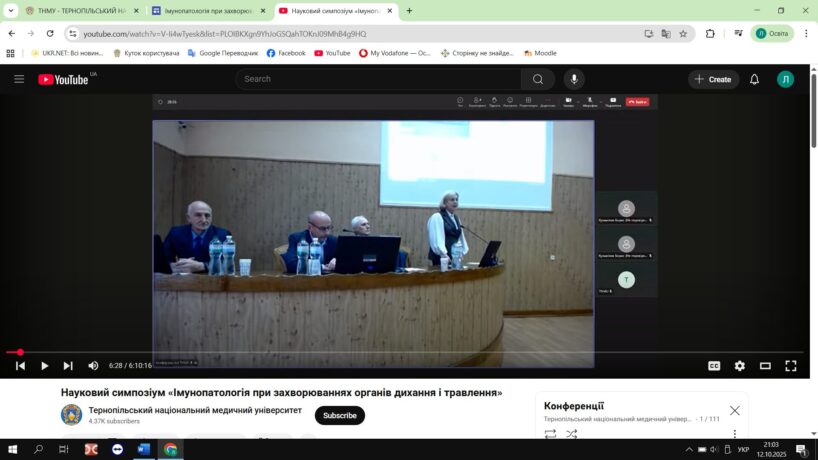The width and height of the screenshot is (818, 460).
Task: Open the YouTube hamburger guide menu
Action: 19,79
